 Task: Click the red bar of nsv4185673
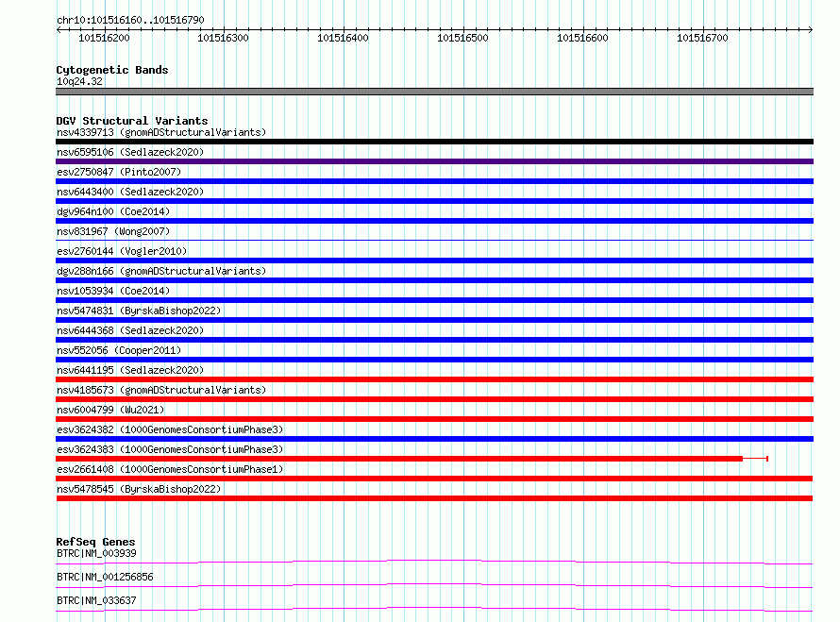[x=434, y=399]
